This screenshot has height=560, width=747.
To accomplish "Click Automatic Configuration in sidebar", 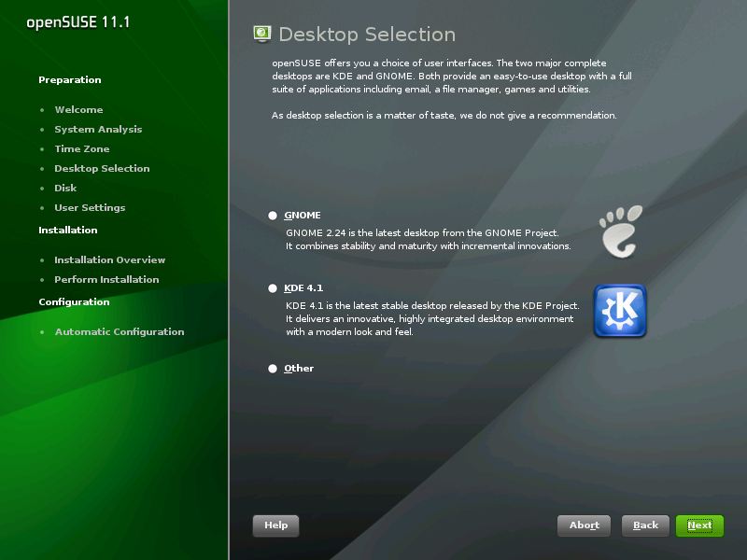I will [x=120, y=332].
